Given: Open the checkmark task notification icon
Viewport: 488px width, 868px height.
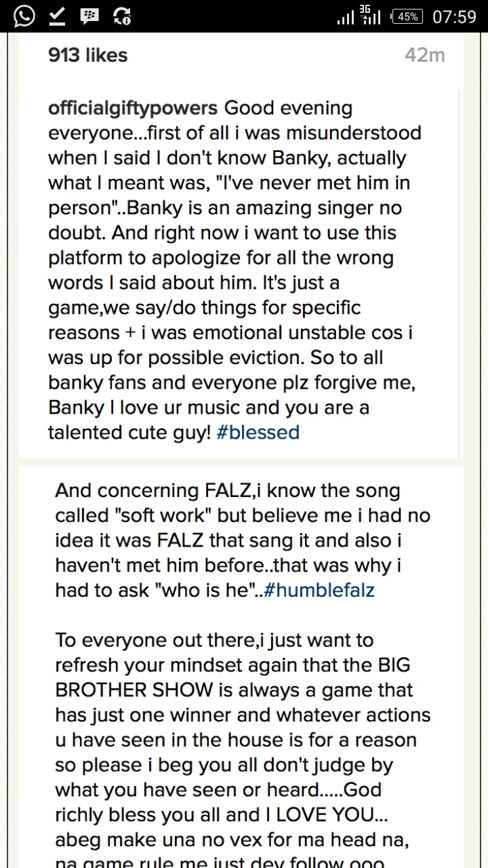Looking at the screenshot, I should 57,16.
